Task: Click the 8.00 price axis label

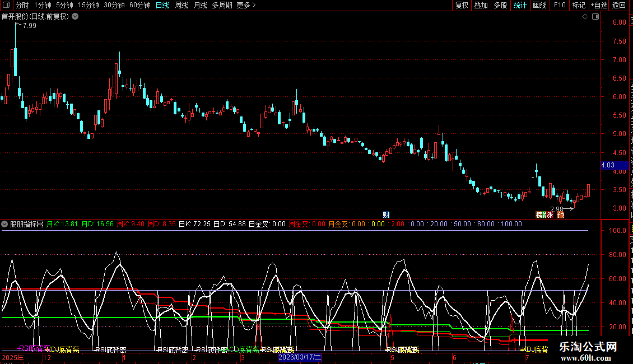Action: (x=619, y=22)
